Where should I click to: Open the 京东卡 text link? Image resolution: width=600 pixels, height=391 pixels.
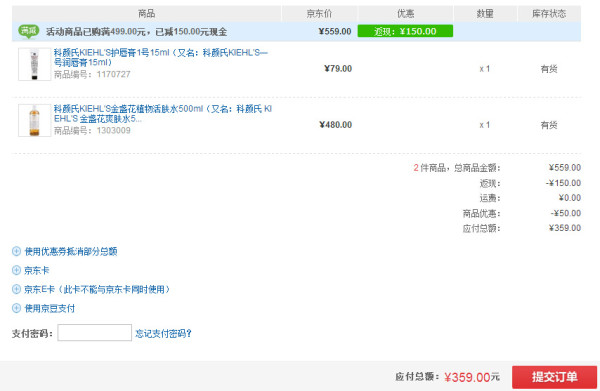[37, 270]
